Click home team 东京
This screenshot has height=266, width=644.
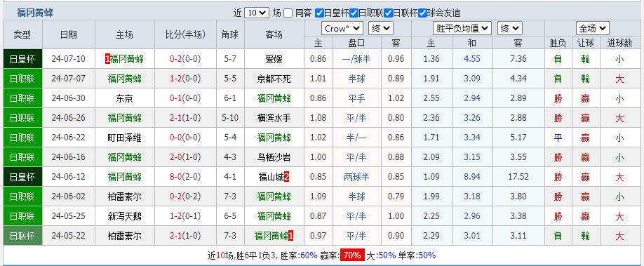(x=125, y=98)
